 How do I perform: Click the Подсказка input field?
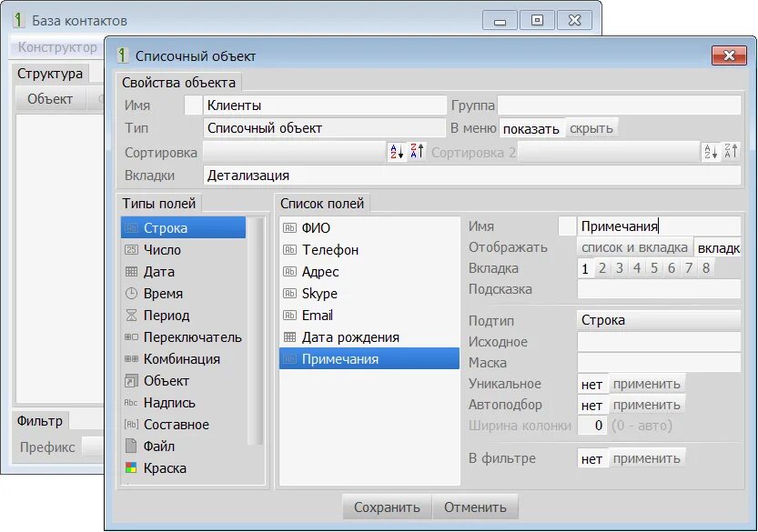pos(659,289)
